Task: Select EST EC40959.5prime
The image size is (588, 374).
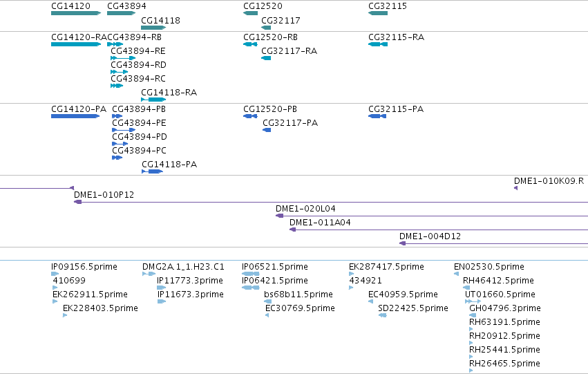Action: coord(370,301)
